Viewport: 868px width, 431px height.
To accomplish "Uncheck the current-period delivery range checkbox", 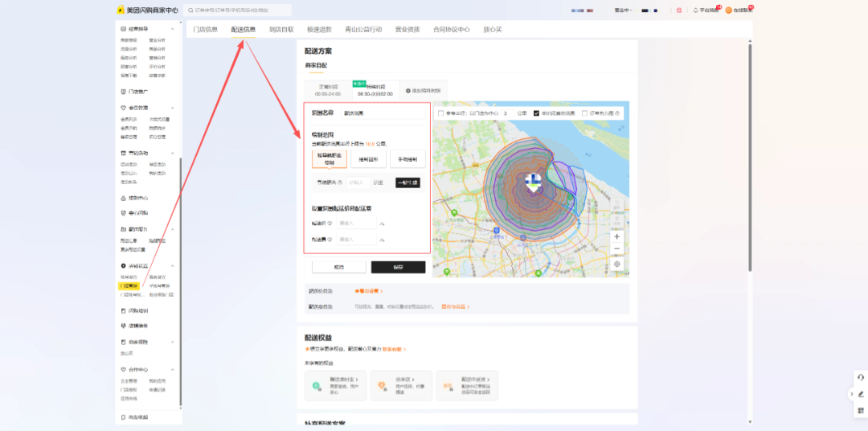I will click(536, 113).
